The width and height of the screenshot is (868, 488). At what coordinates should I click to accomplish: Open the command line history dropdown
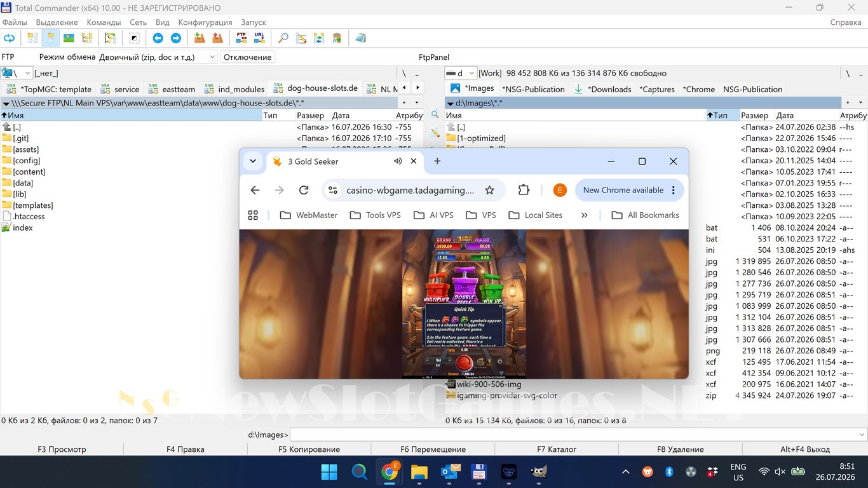pos(862,435)
